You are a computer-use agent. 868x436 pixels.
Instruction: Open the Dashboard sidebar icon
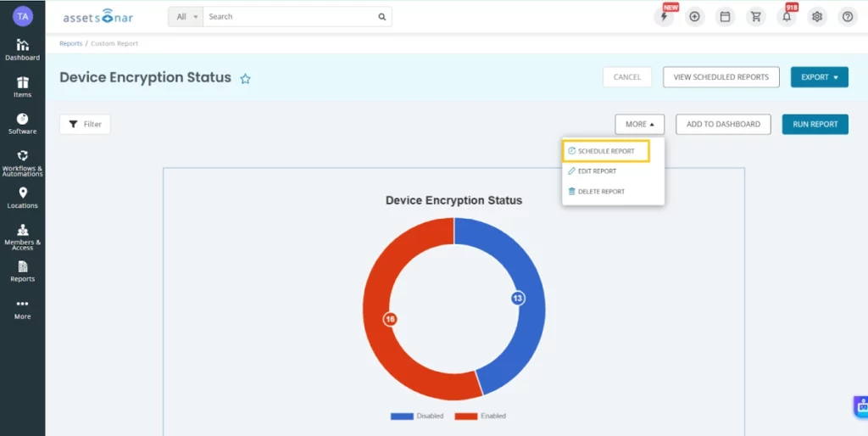coord(22,45)
